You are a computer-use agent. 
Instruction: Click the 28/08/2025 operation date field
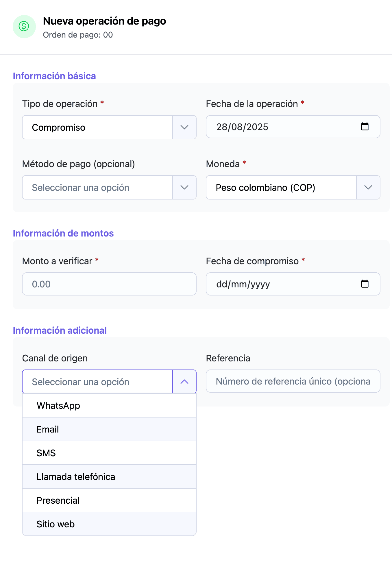278,127
